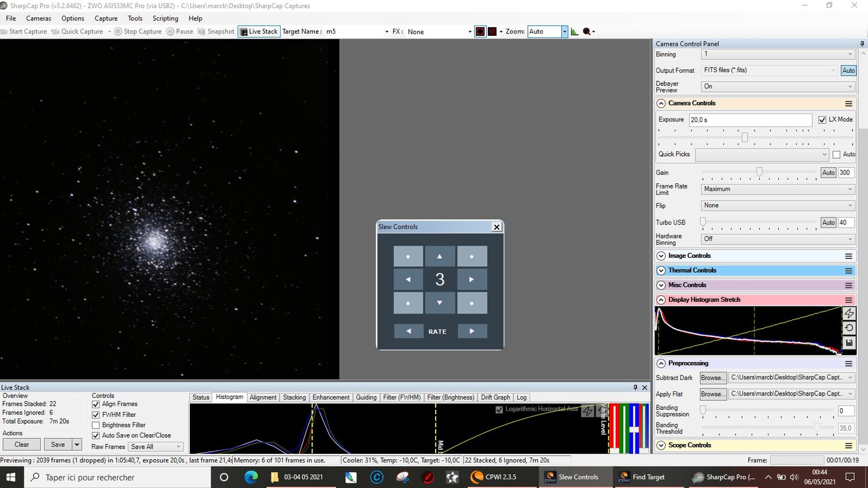Screen dimensions: 868x488
Task: Uncheck the FWHM Filter option
Action: [96, 415]
